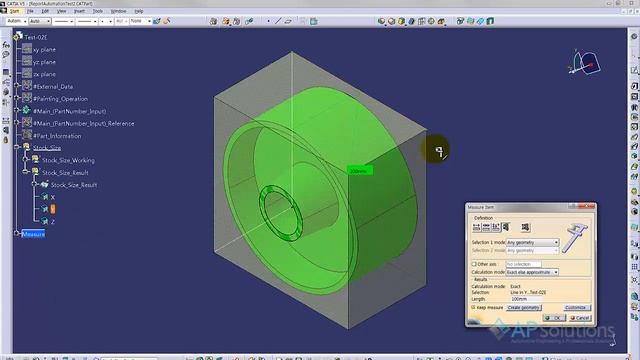Select yz plane in specification tree
The image size is (640, 360).
pyautogui.click(x=44, y=62)
